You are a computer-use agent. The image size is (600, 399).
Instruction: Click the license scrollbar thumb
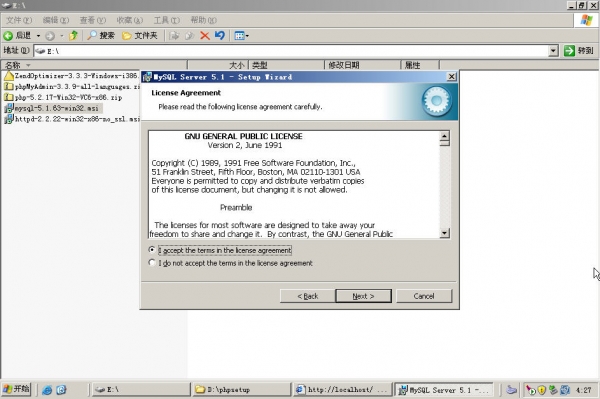pos(444,143)
